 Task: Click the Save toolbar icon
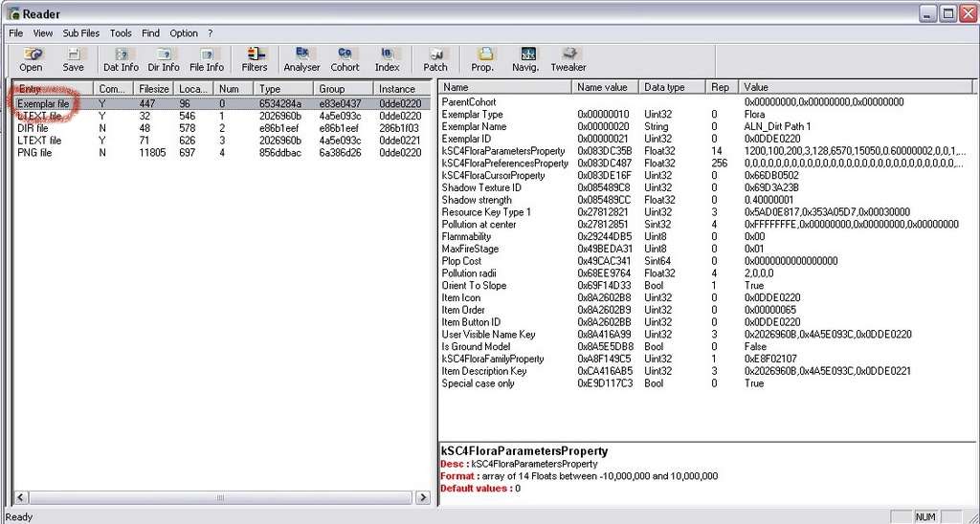(73, 59)
